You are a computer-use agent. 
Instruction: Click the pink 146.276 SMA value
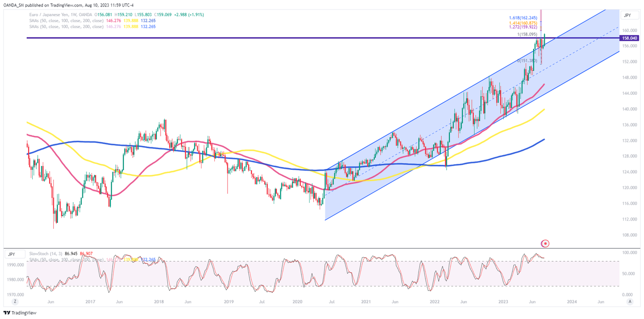pyautogui.click(x=114, y=21)
